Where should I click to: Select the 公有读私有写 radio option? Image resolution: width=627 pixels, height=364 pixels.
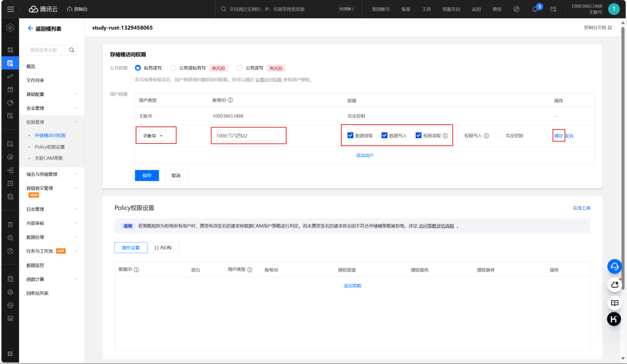coord(173,68)
